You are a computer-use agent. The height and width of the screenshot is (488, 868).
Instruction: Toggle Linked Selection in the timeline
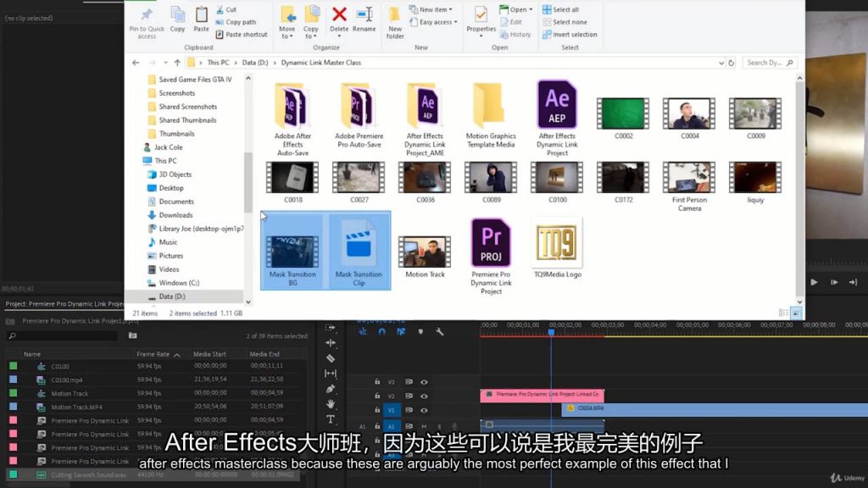pyautogui.click(x=401, y=332)
